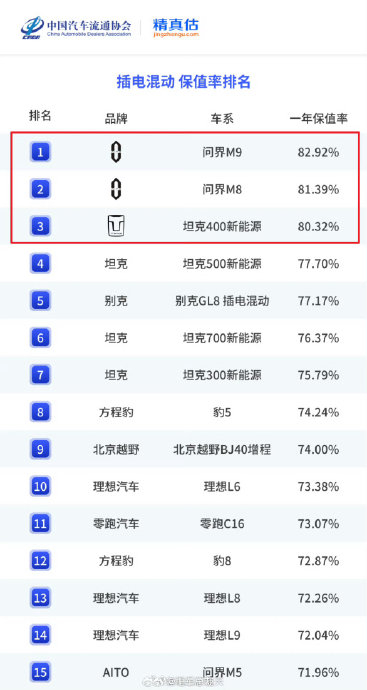Select the rank 10 number badge

pyautogui.click(x=40, y=487)
